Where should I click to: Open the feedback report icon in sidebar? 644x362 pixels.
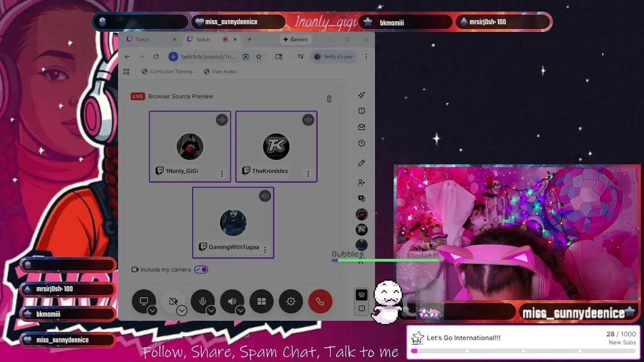[361, 111]
